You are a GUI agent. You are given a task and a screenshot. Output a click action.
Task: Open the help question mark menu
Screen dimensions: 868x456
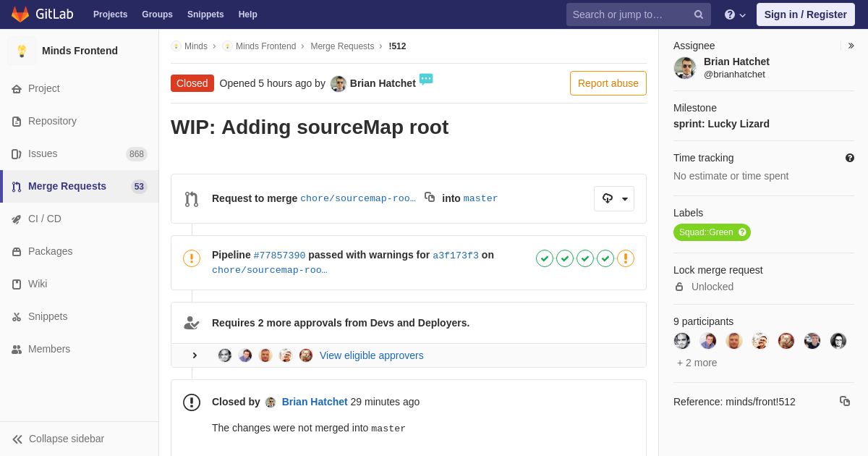[735, 14]
